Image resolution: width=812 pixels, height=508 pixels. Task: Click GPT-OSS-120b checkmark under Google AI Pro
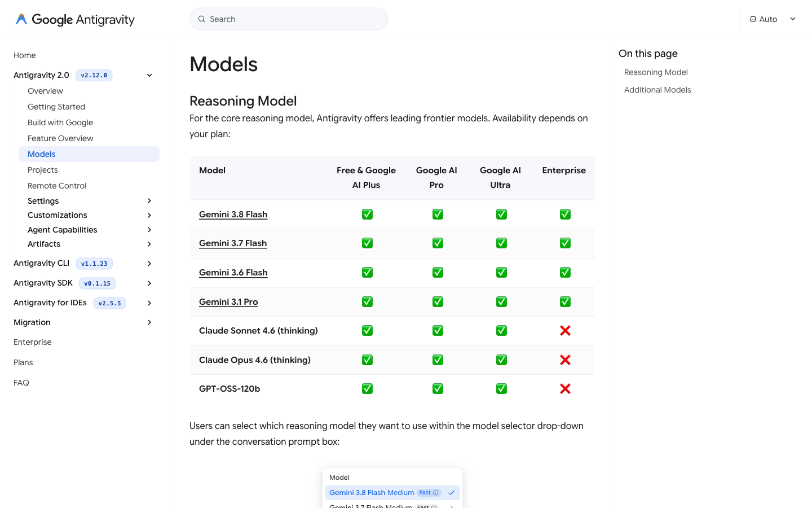tap(438, 389)
